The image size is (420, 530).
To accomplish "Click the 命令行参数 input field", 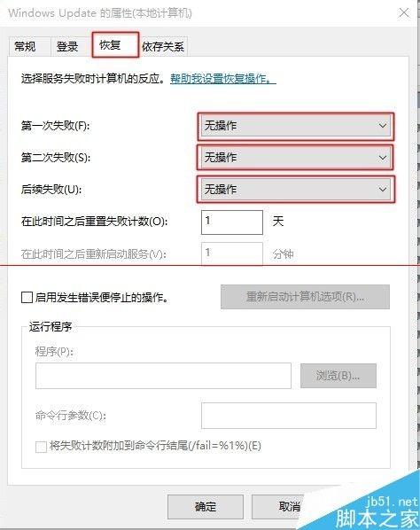I will (289, 416).
